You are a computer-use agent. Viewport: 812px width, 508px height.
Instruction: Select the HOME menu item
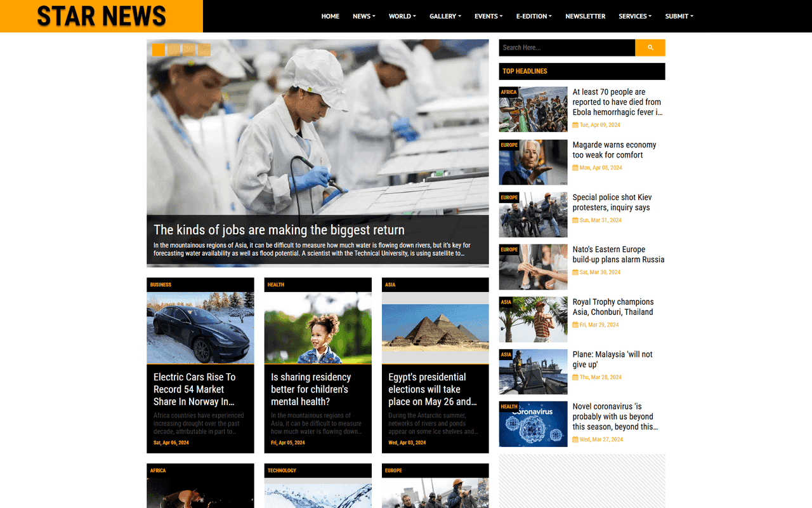pyautogui.click(x=330, y=16)
